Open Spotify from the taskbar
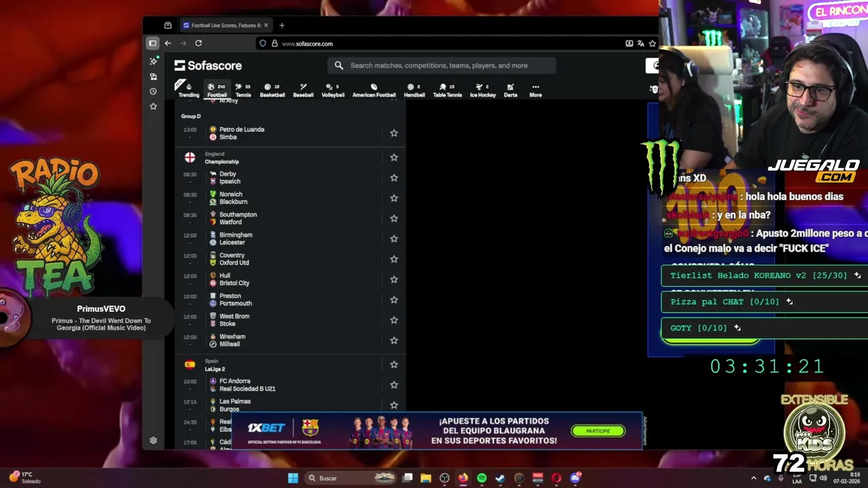The width and height of the screenshot is (868, 488). 481,478
